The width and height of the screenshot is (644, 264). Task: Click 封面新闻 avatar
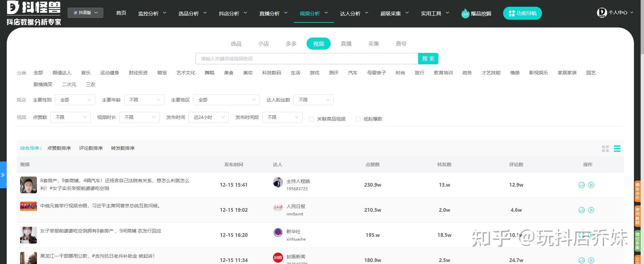pyautogui.click(x=278, y=258)
